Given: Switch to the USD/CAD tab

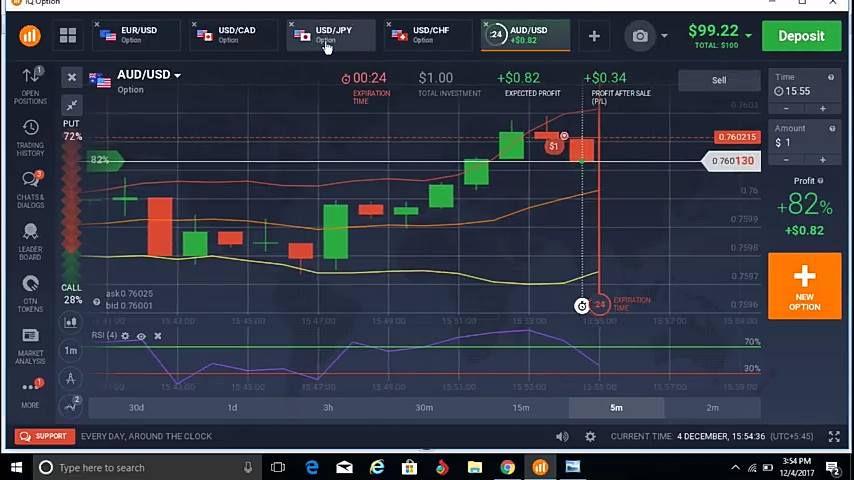Looking at the screenshot, I should [233, 35].
